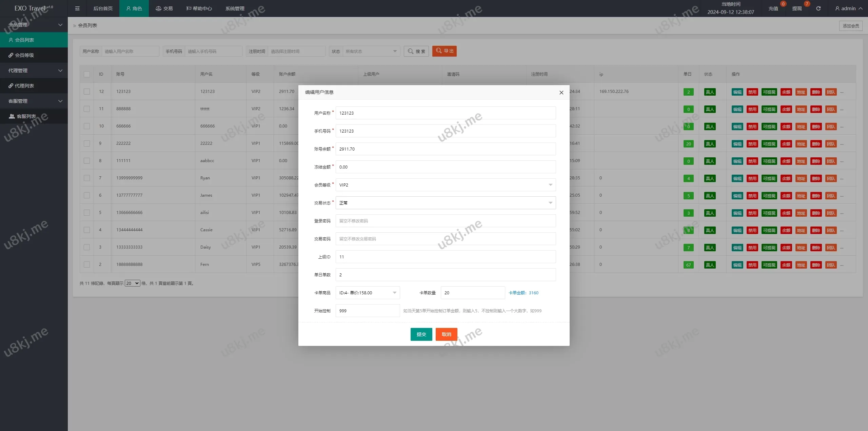Tick the checkbox for row ID 12

coord(87,92)
